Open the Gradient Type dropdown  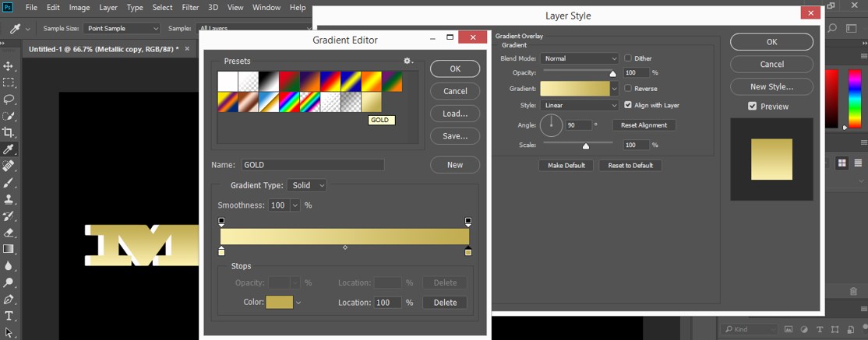306,185
